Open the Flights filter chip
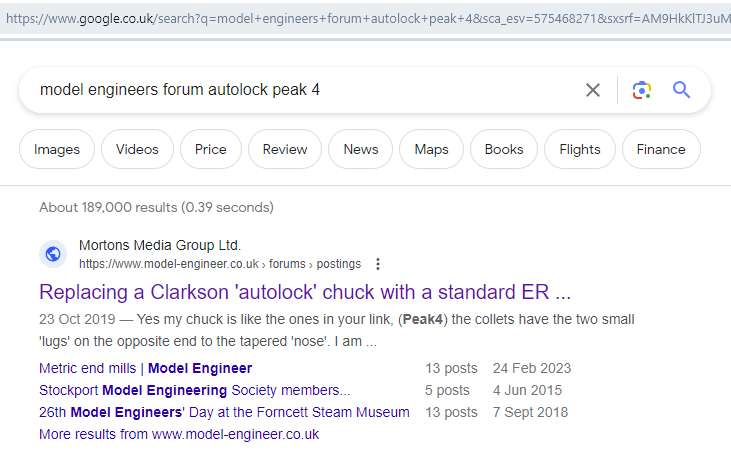Screen dimensions: 731x466 tap(580, 149)
